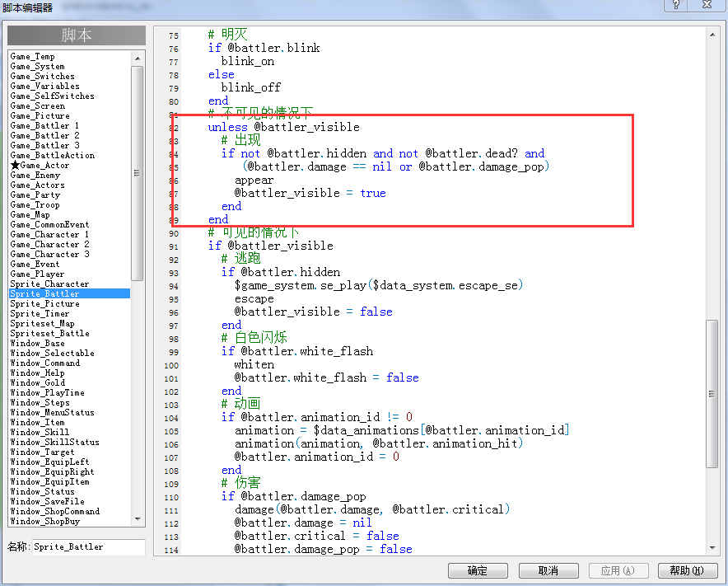This screenshot has width=728, height=586.
Task: Select Game_SelfSwitches script
Action: 52,96
